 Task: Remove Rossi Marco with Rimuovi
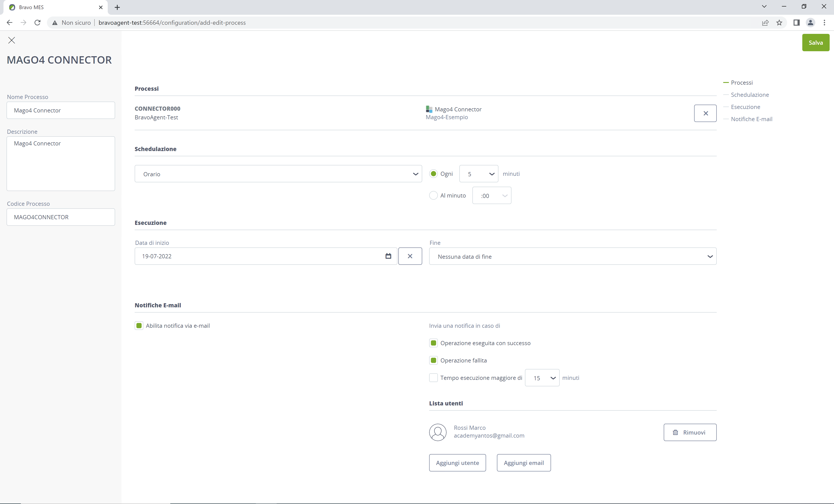[690, 432]
